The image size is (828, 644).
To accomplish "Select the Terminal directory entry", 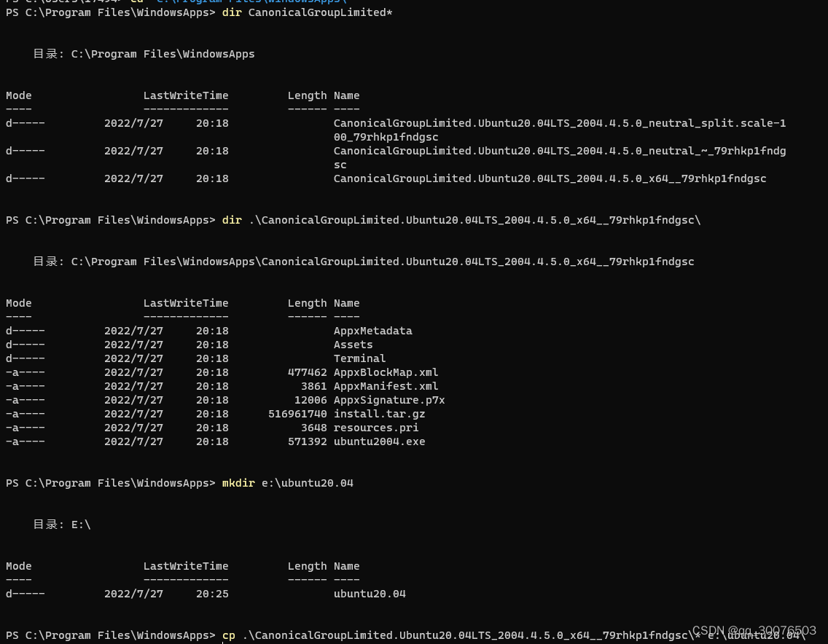I will tap(359, 358).
